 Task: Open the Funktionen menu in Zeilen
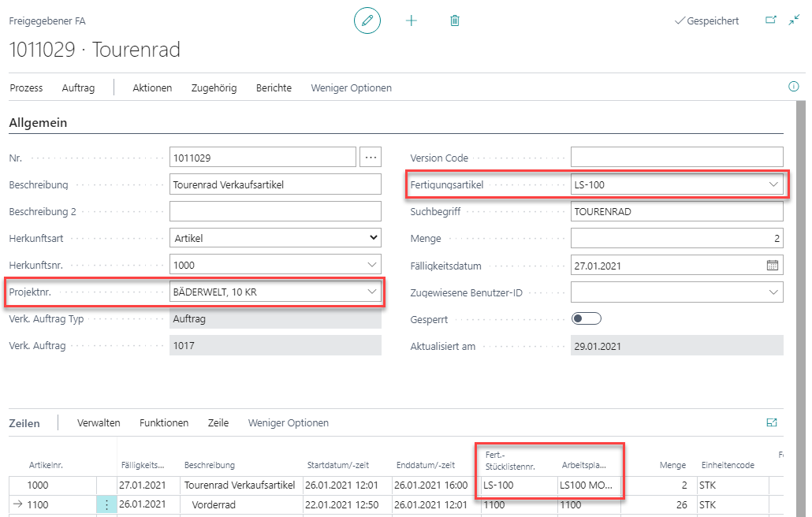(x=164, y=422)
